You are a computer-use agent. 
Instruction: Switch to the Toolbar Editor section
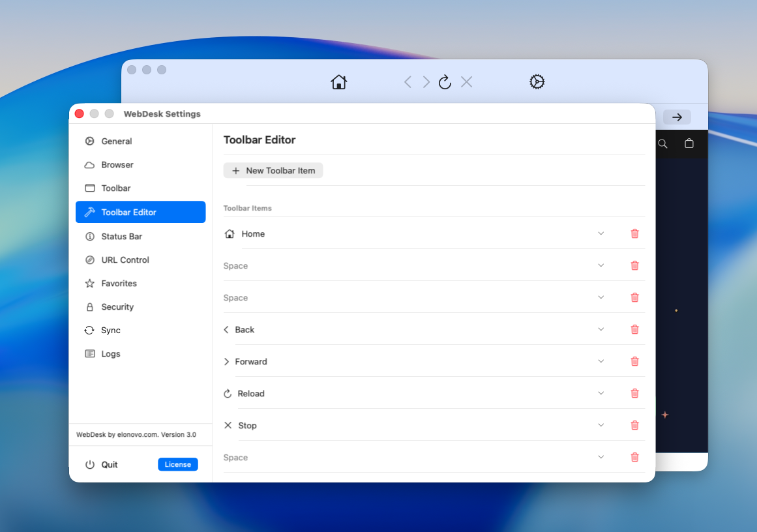coord(128,212)
